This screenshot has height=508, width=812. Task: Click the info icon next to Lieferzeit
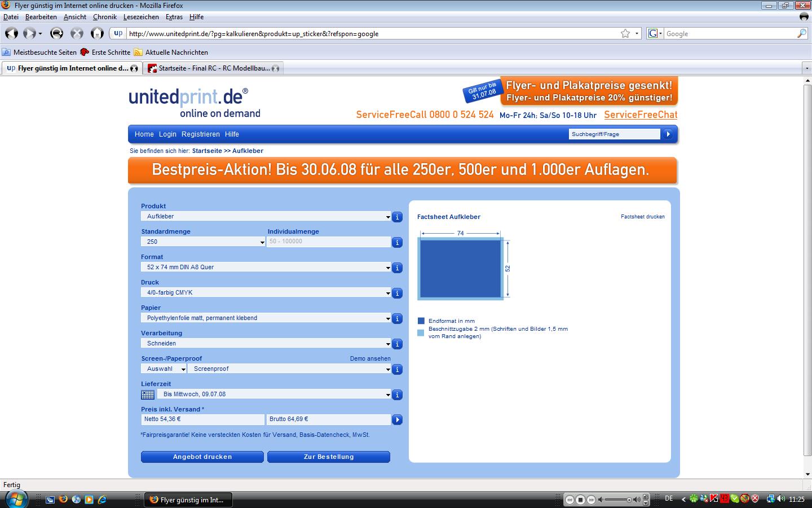(x=397, y=395)
